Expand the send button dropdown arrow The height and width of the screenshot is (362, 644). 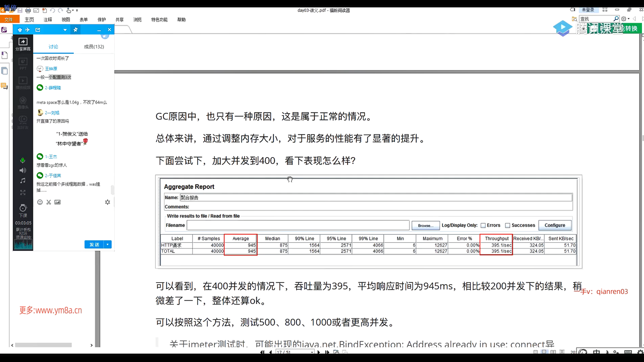click(108, 244)
